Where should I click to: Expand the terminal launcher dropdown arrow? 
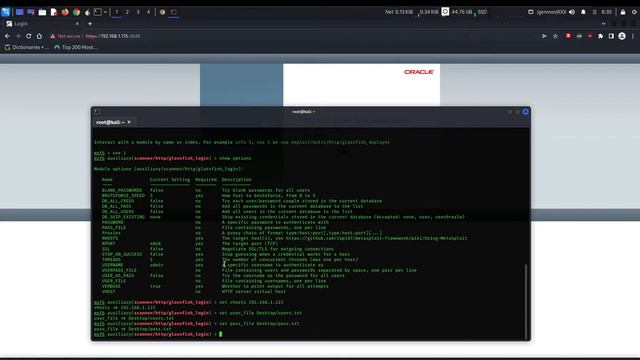[x=105, y=12]
